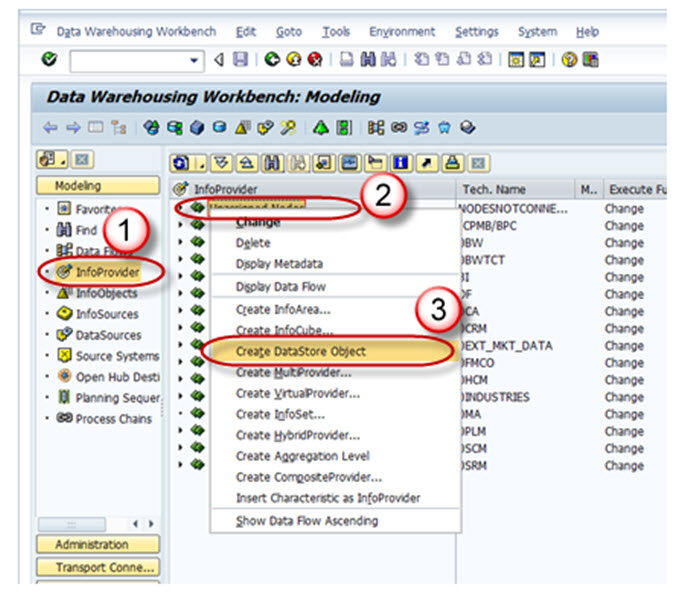Click the Expand subtree icon in tree toolbar
680x595 pixels.
click(x=220, y=161)
